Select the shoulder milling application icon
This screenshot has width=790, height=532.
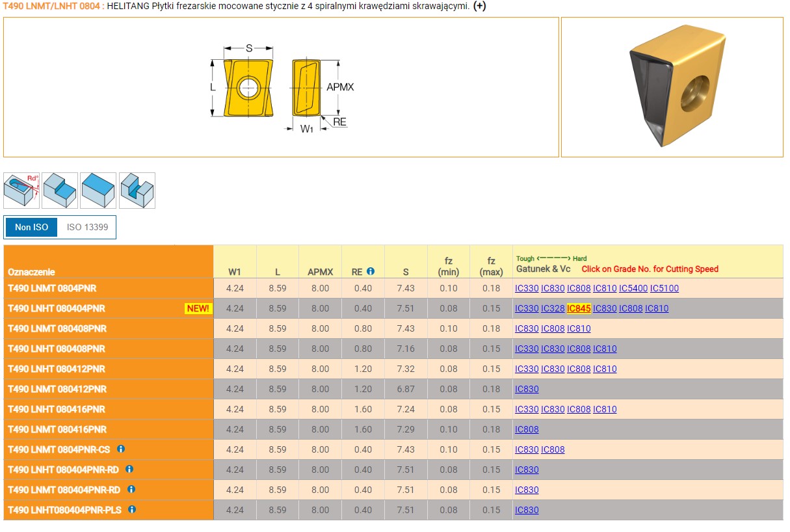point(60,191)
